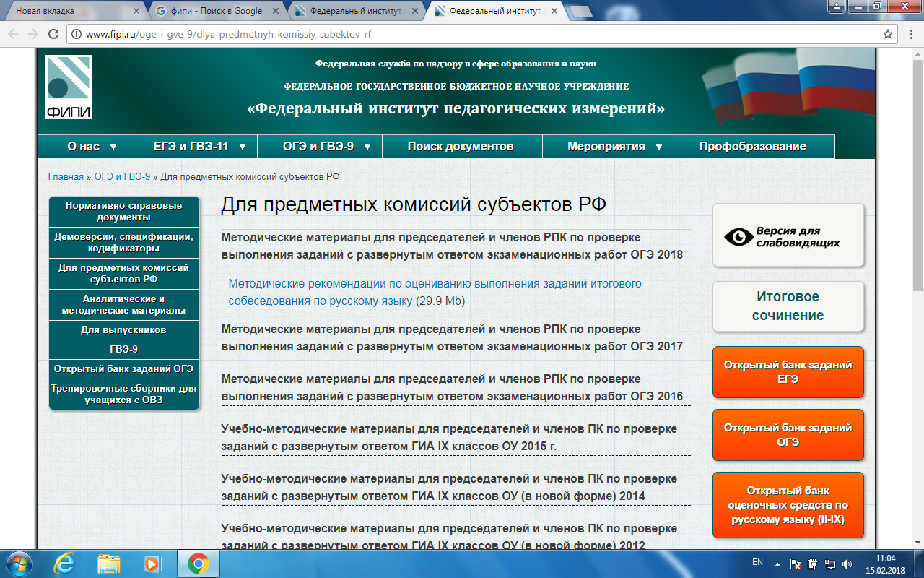Open File Explorer from taskbar

click(x=108, y=563)
